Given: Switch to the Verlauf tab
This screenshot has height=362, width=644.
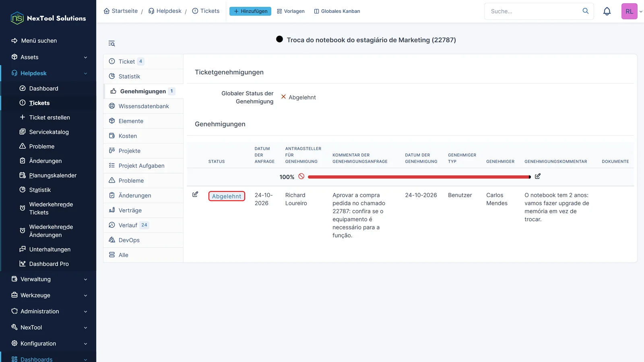Looking at the screenshot, I should tap(143, 225).
